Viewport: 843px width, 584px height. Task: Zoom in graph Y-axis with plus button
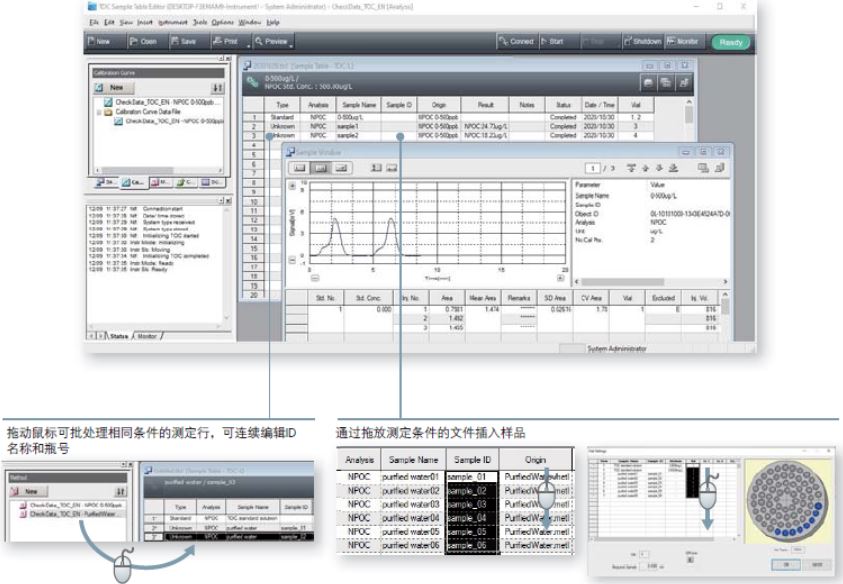(x=292, y=186)
